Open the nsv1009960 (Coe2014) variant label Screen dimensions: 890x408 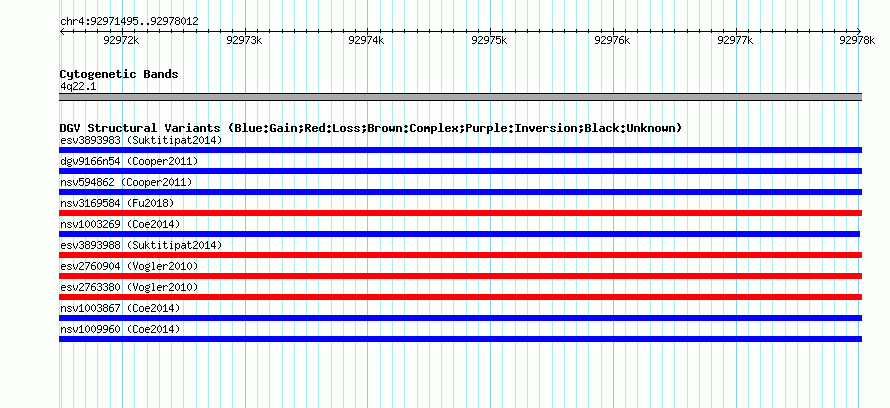point(120,329)
